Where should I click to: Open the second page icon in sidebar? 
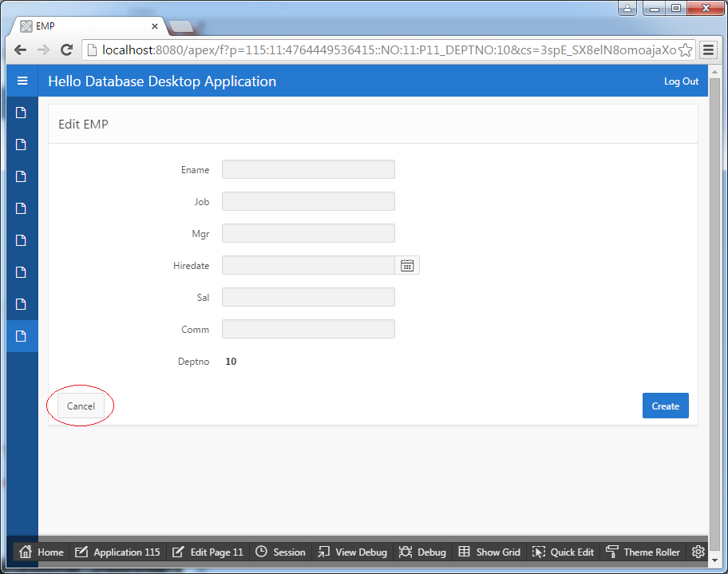22,144
